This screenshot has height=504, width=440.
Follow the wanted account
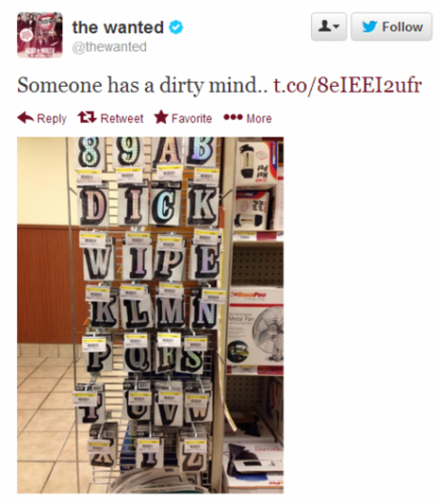pos(391,27)
